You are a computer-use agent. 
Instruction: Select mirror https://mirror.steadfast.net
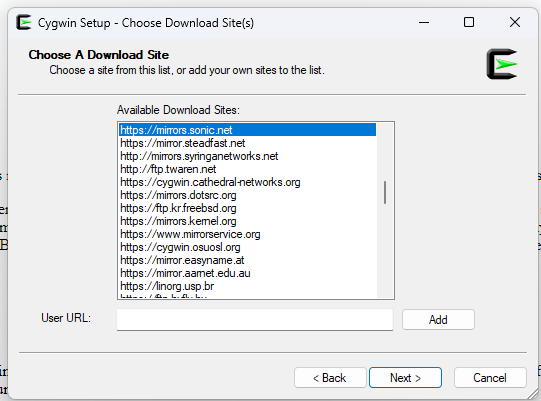(247, 143)
